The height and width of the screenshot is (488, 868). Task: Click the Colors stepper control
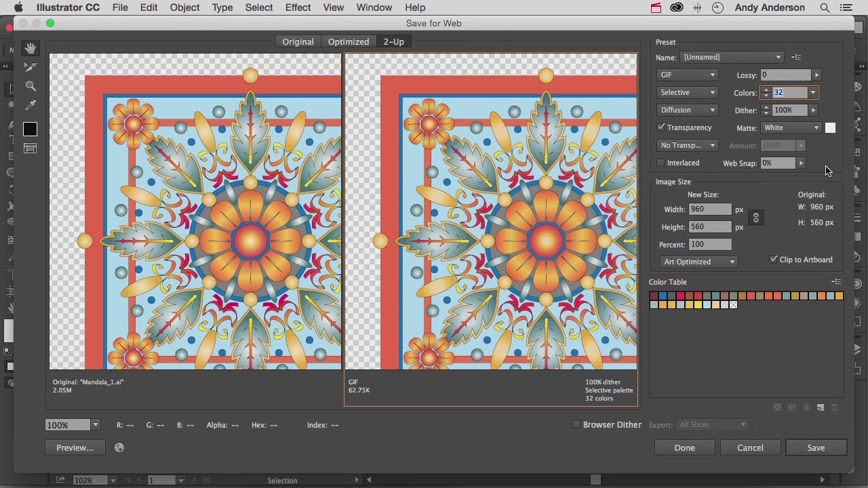coord(766,93)
